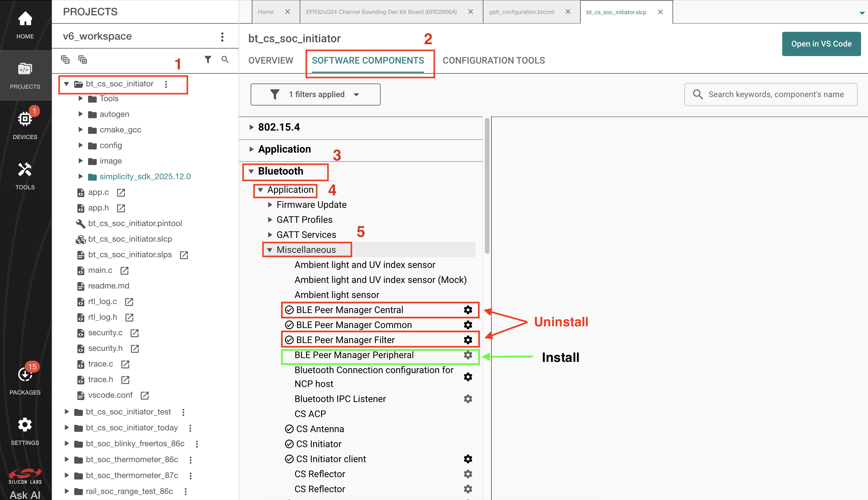Select the Home editor tab
This screenshot has width=868, height=500.
pyautogui.click(x=266, y=12)
